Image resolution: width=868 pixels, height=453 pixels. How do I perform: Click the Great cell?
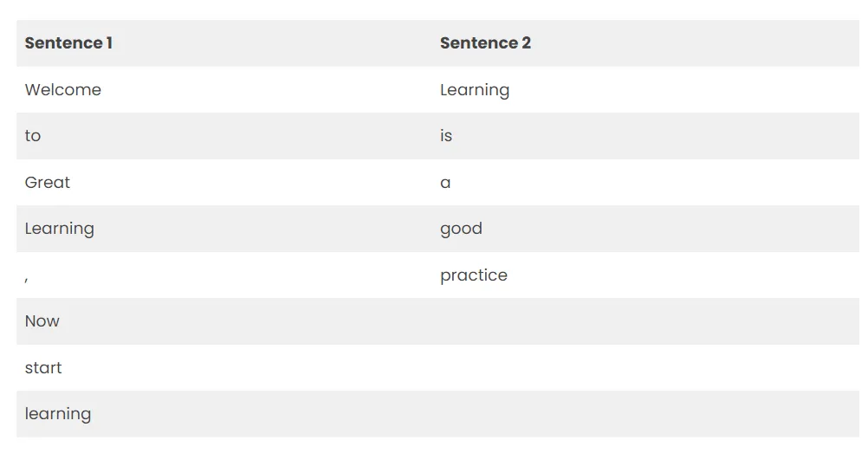click(48, 183)
